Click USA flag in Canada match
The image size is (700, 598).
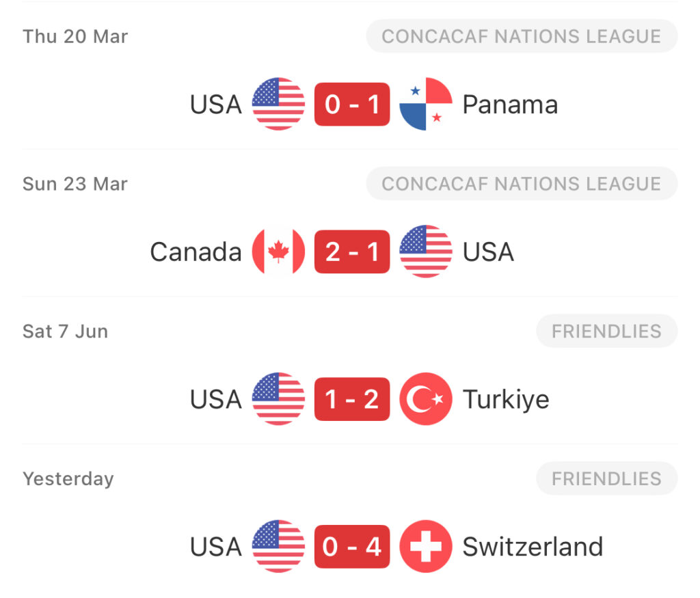point(425,252)
